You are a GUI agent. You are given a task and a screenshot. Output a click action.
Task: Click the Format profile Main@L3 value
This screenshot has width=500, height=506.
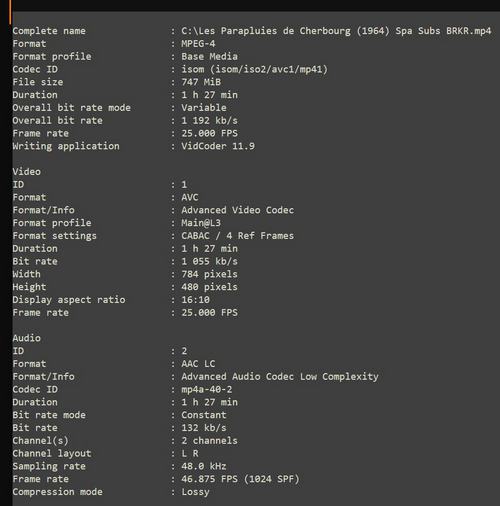click(201, 223)
